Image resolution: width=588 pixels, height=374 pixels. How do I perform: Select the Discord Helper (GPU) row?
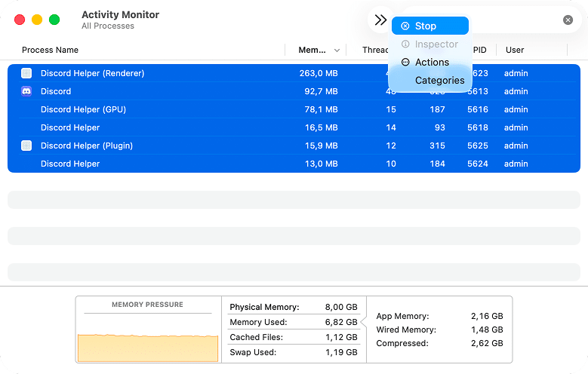pyautogui.click(x=294, y=109)
